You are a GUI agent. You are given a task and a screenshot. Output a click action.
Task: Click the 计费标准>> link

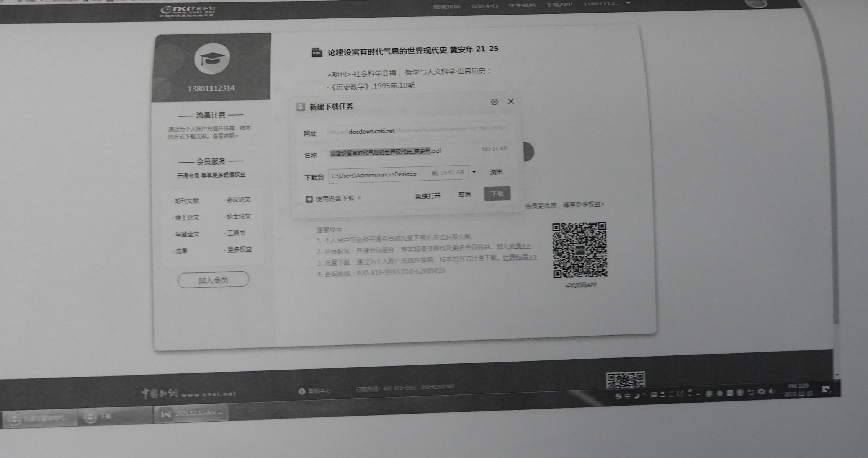click(520, 257)
